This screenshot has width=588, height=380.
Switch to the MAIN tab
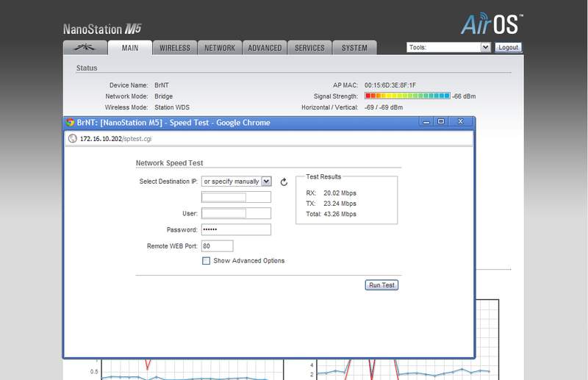[130, 48]
